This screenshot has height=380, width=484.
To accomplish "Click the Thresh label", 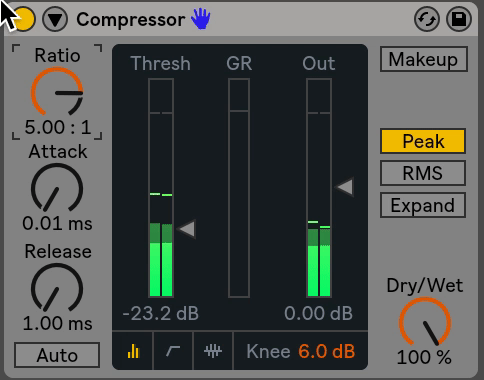I will tap(160, 63).
